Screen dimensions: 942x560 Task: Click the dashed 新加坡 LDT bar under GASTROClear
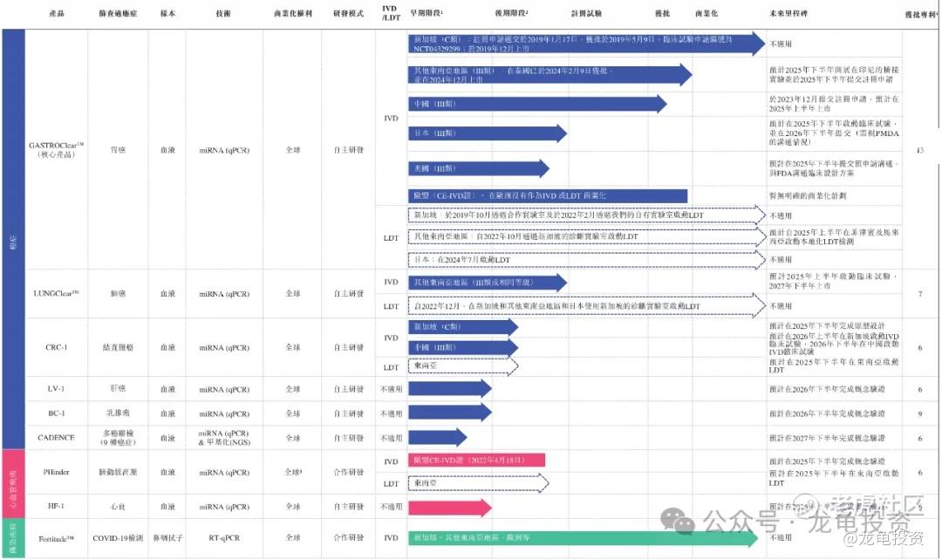(586, 215)
